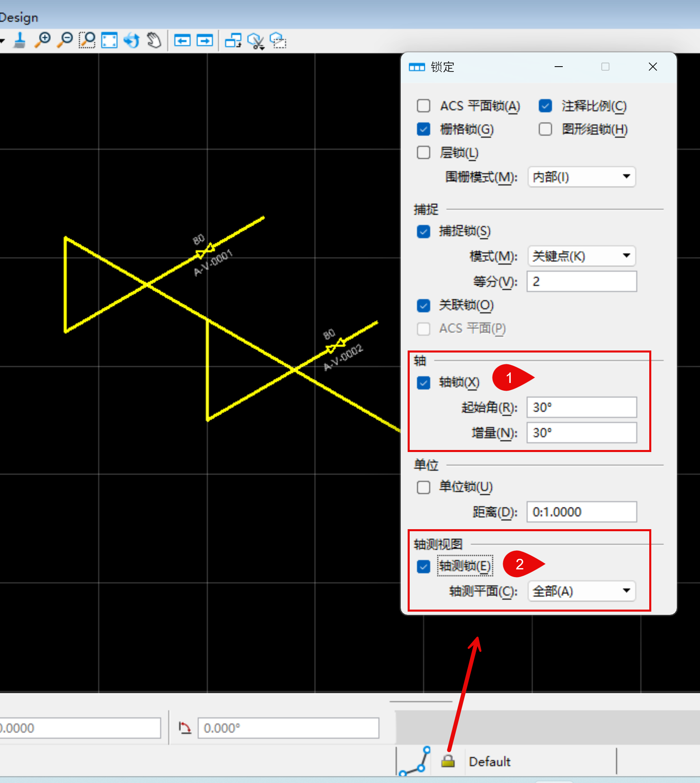700x783 pixels.
Task: Click the 增量(N): label
Action: tap(495, 433)
